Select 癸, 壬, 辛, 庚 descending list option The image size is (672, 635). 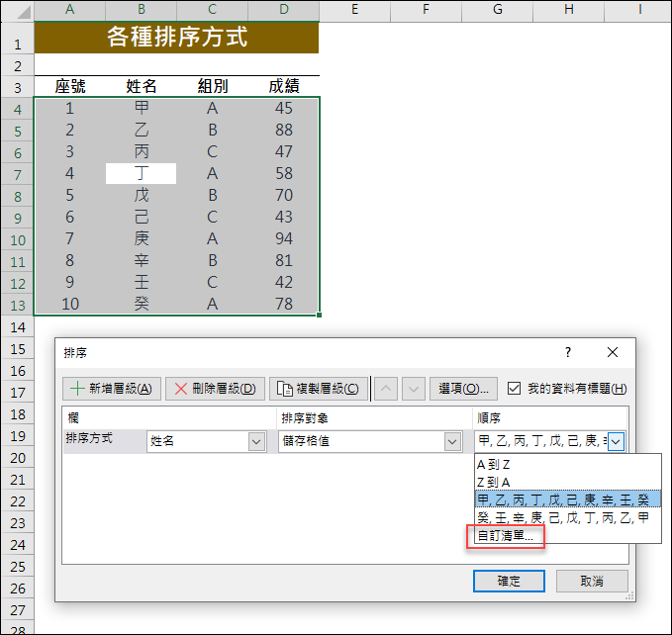(568, 517)
